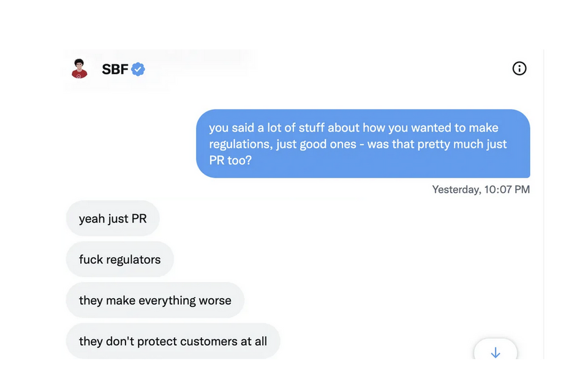This screenshot has width=588, height=391.
Task: Click the "fuck regulators" message bubble
Action: 119,259
